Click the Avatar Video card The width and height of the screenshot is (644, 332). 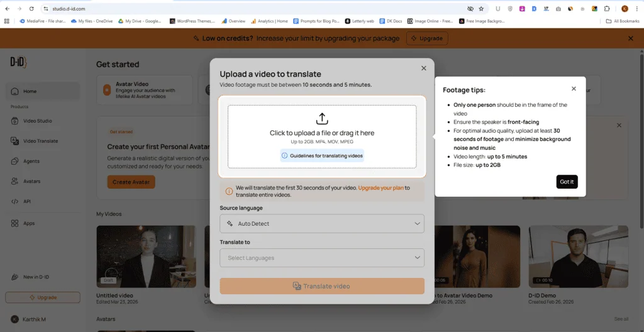[x=145, y=89]
